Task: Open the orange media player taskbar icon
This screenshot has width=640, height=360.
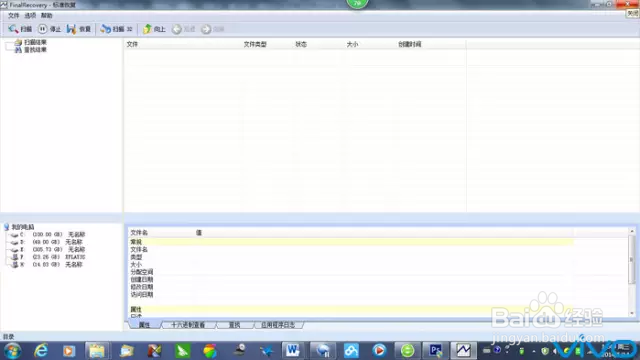Action: pos(69,351)
